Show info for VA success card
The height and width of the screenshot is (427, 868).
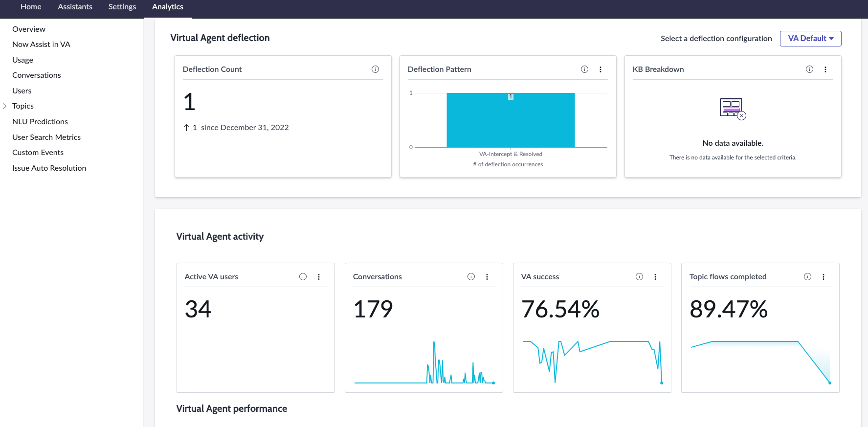[639, 277]
